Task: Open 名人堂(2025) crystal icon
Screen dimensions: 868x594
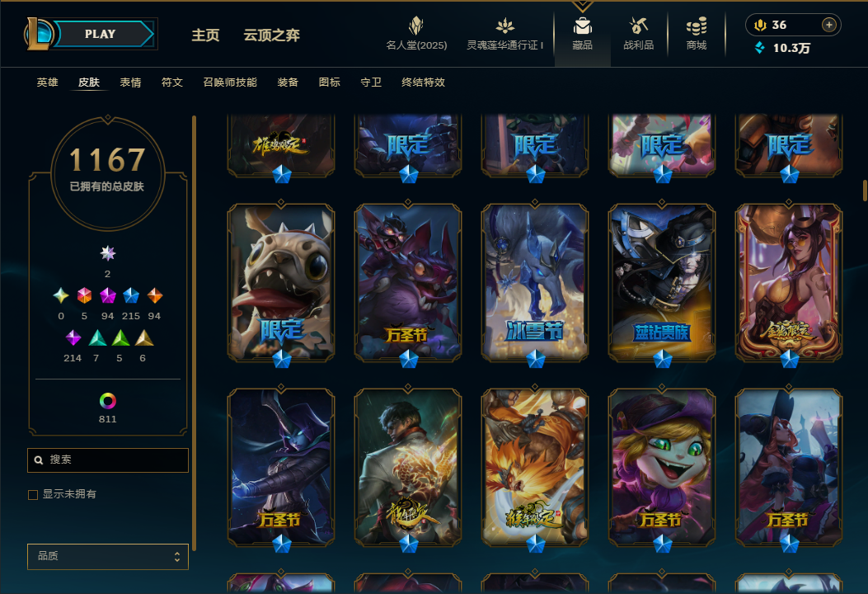Action: pos(415,26)
